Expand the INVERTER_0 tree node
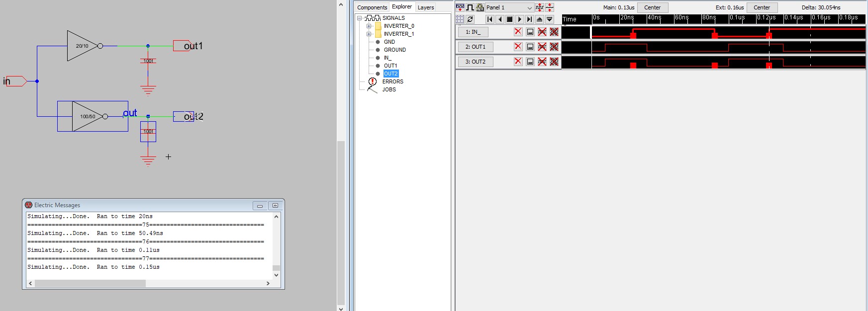868x311 pixels. pos(369,26)
